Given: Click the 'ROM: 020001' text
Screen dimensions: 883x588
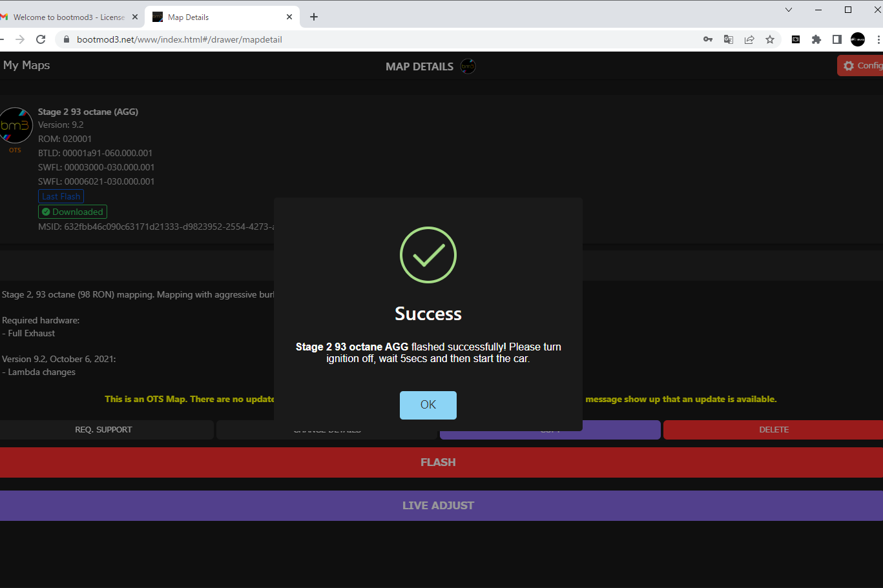Looking at the screenshot, I should (x=65, y=139).
